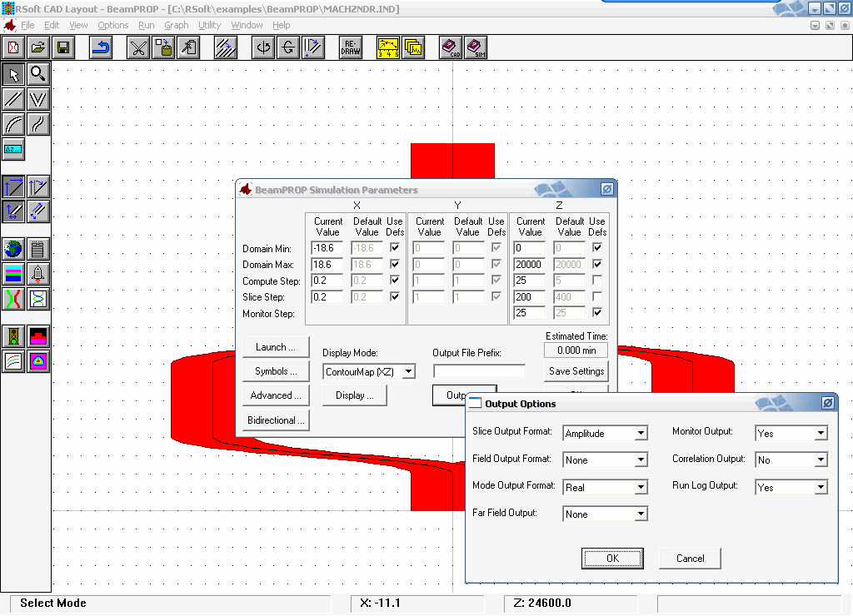The height and width of the screenshot is (616, 853).
Task: Click the rainbow contour map icon
Action: tap(38, 361)
